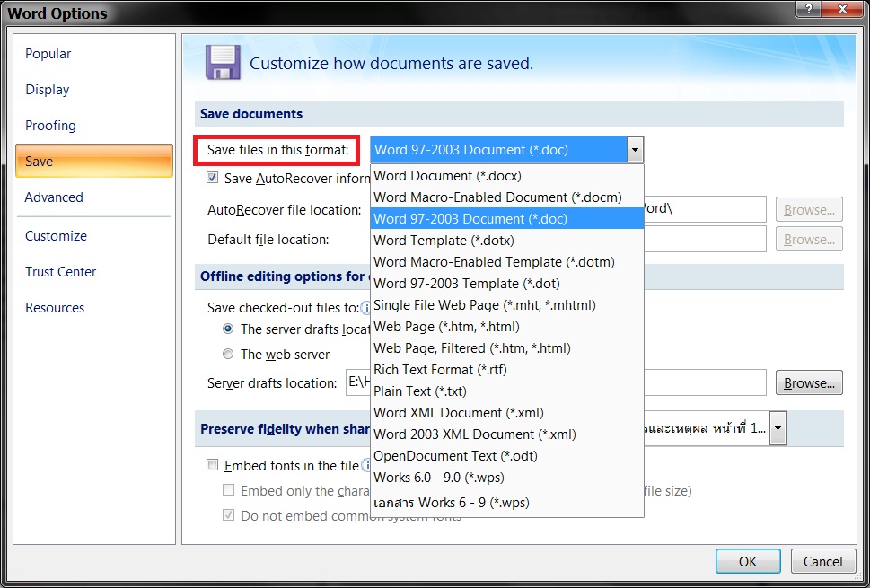Click info icon next to Embed fonts in the file
Viewport: 870px width, 588px height.
coord(365,465)
